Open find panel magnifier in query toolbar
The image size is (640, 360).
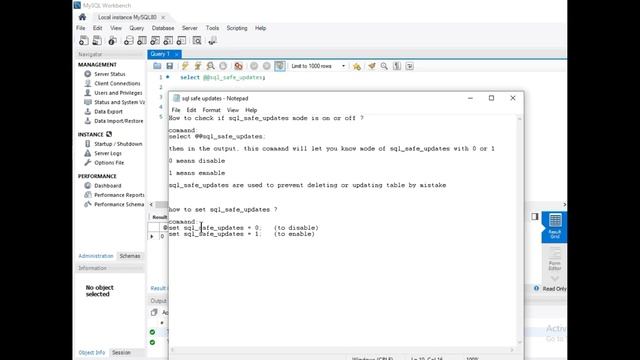point(384,66)
